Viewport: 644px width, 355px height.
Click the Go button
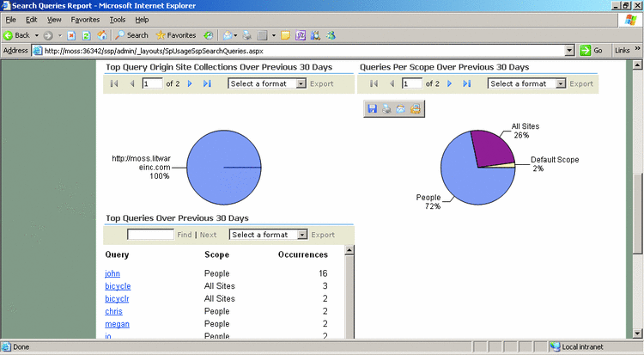coord(592,51)
